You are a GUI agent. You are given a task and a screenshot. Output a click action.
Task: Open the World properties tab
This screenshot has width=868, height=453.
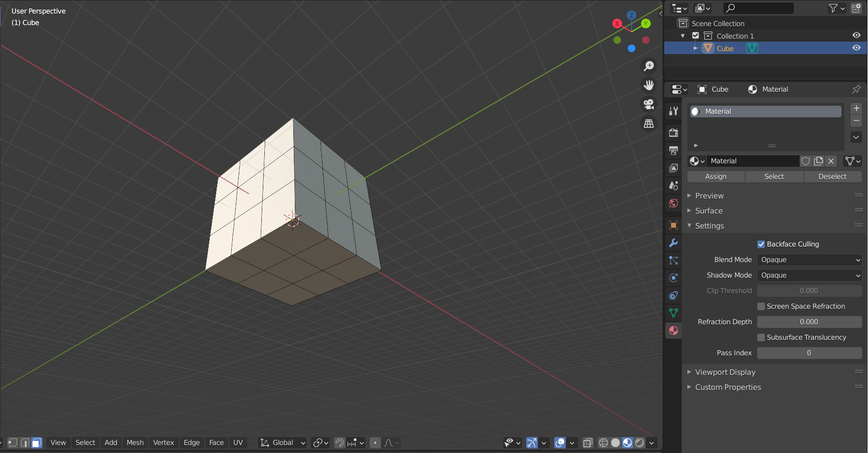[673, 203]
